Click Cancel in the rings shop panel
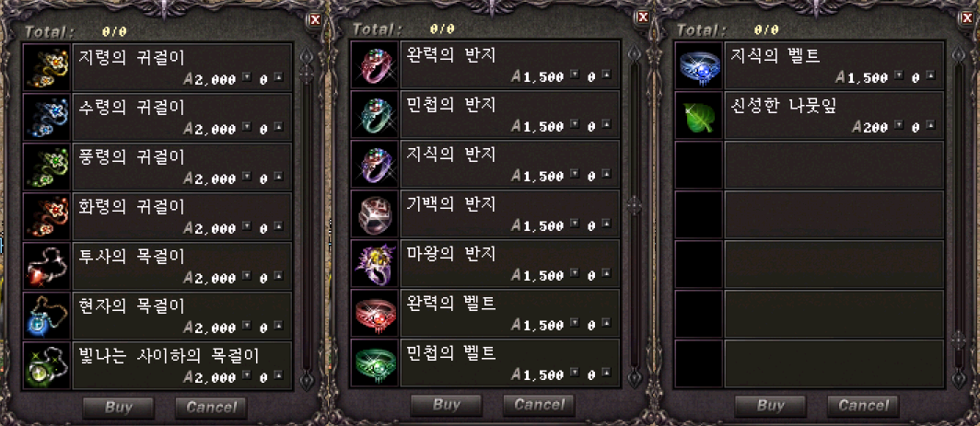The width and height of the screenshot is (980, 426). (539, 406)
